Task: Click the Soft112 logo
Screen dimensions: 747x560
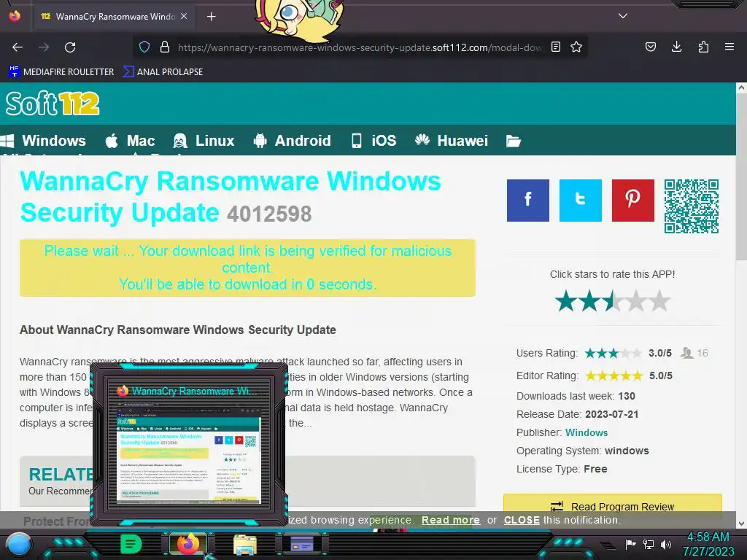Action: tap(53, 104)
